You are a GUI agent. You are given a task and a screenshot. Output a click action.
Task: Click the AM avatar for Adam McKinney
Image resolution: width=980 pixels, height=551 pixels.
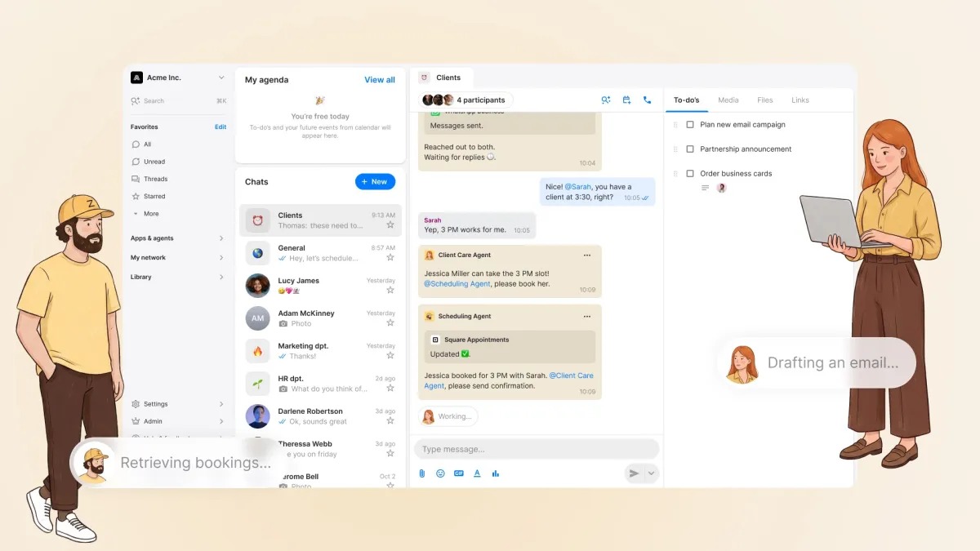tap(258, 318)
